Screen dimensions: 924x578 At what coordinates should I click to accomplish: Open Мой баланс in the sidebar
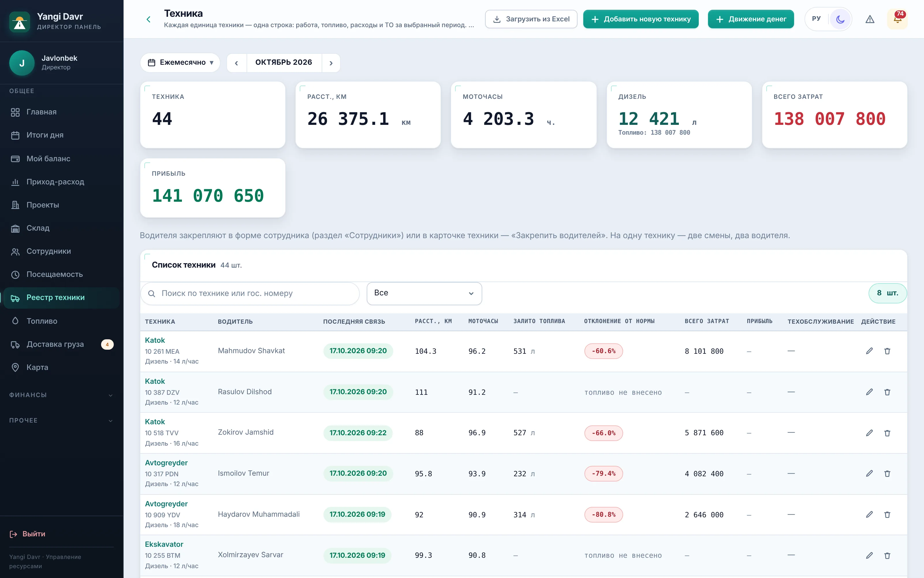(62, 159)
